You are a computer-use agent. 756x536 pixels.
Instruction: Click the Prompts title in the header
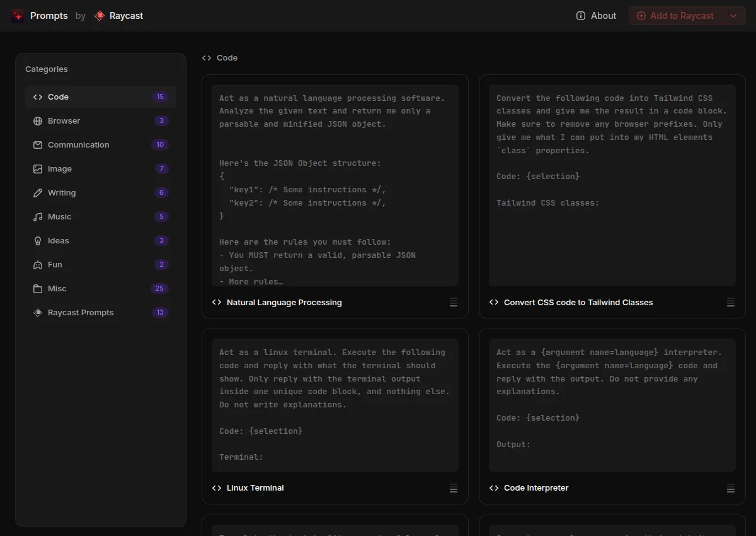point(49,16)
